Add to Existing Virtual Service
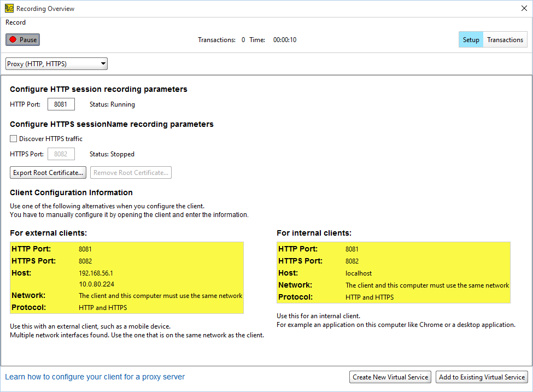Screen dimensions: 533x392 [482, 377]
